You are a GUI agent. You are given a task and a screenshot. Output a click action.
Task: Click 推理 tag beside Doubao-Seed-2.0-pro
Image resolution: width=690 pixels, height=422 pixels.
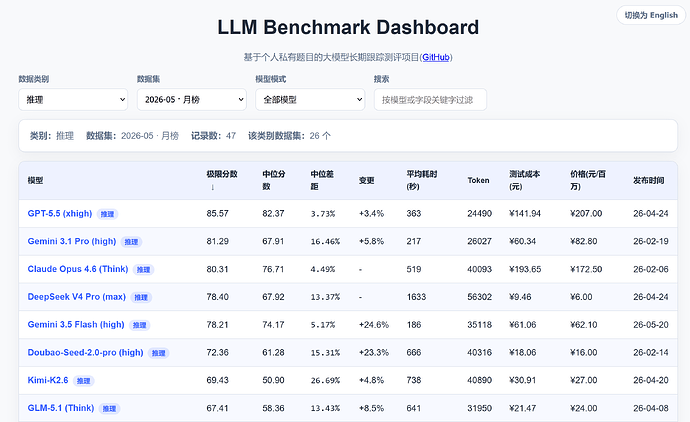tap(158, 353)
